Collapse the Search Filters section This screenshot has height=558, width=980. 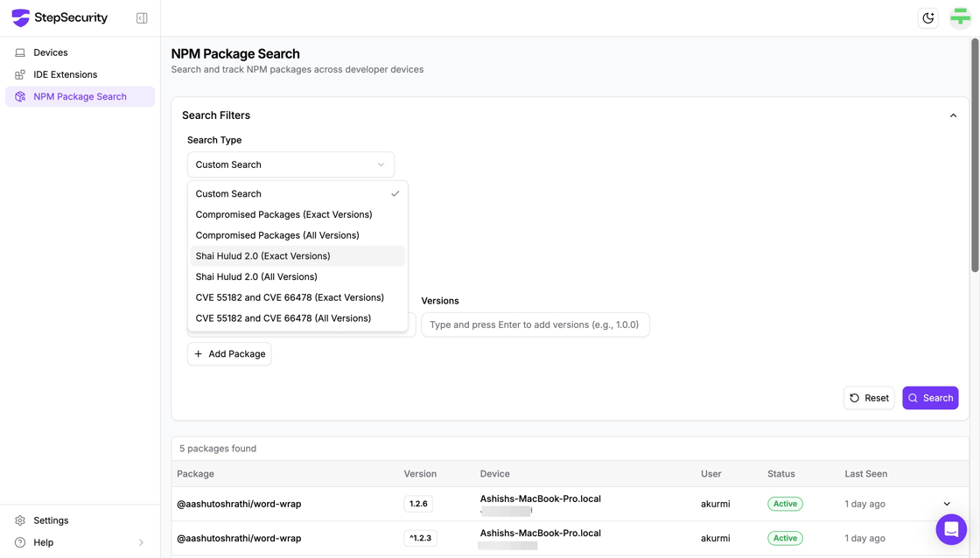953,115
